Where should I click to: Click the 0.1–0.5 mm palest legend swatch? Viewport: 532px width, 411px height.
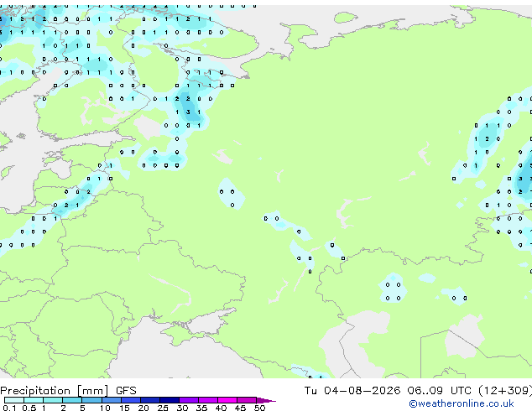14,400
